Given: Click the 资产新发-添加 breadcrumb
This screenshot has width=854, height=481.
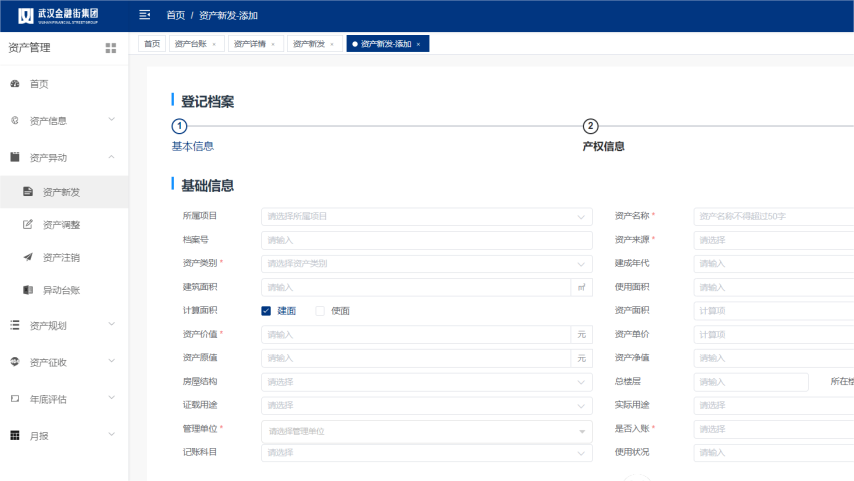Looking at the screenshot, I should click(x=228, y=15).
